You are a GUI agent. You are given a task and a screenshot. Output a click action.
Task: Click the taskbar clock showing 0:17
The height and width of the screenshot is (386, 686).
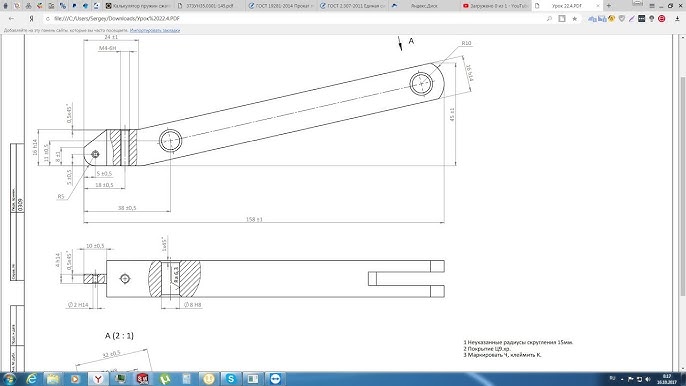tap(667, 379)
